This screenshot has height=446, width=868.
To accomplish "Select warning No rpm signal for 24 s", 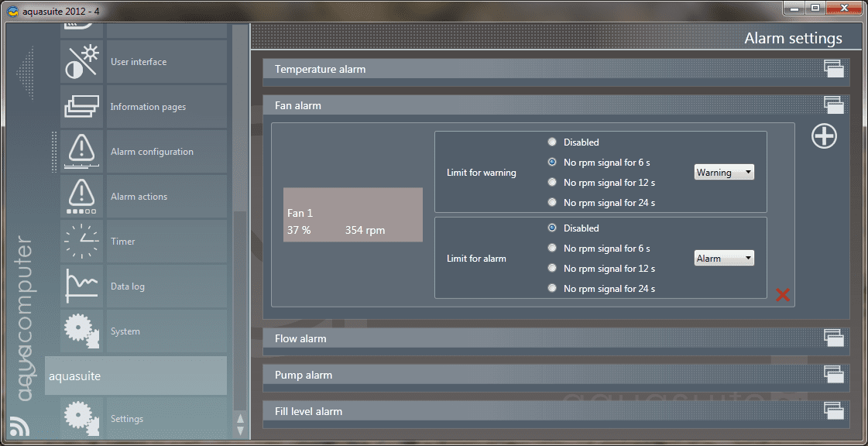I will tap(552, 203).
